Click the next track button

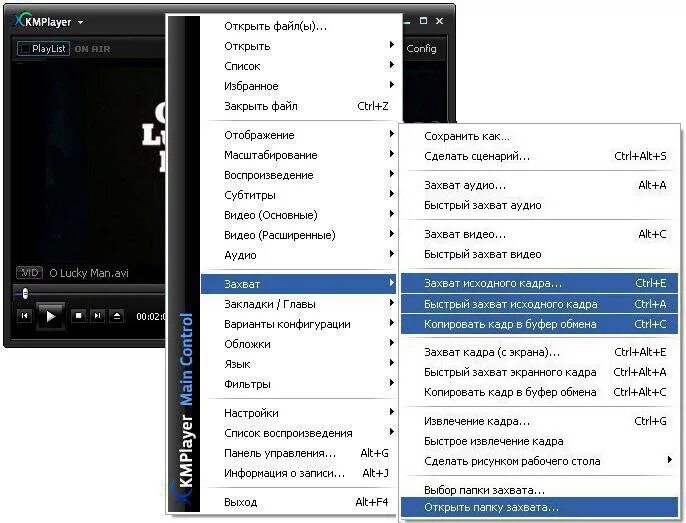(98, 315)
